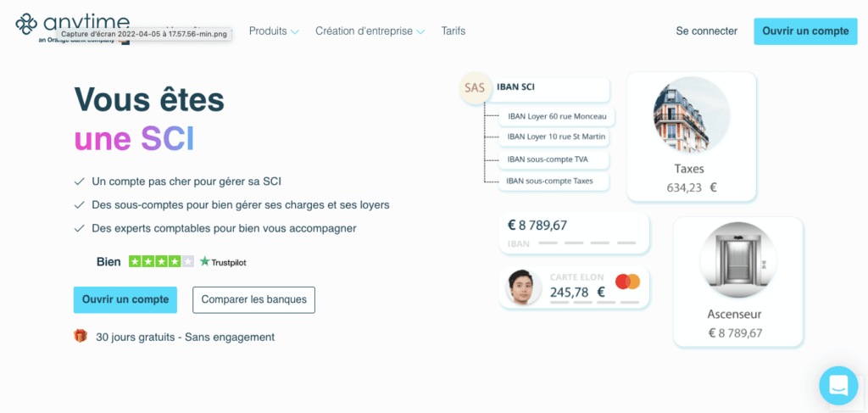Click the Mastercard logo on card
The height and width of the screenshot is (413, 868).
(627, 282)
